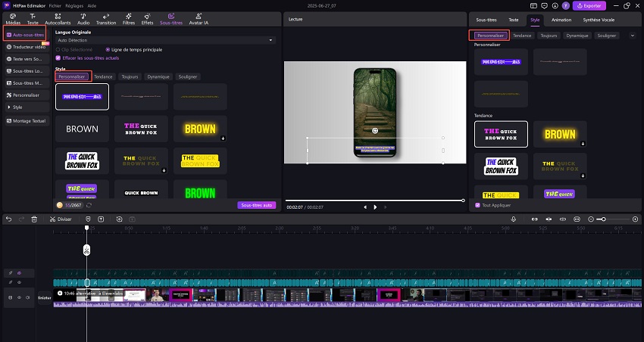Viewport: 644px width, 342px height.
Task: Select Tendance filter in left style panel
Action: click(103, 76)
